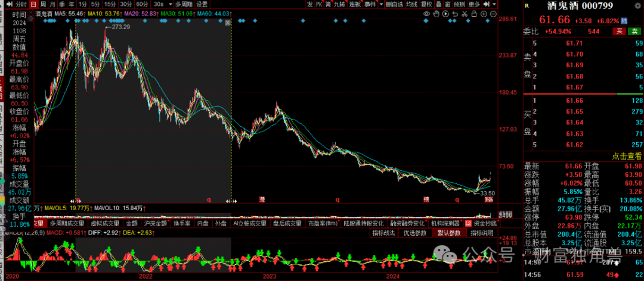Screen dimensions: 644x281
Task: Click the 筹 chip distribution button
Action: (328, 4)
